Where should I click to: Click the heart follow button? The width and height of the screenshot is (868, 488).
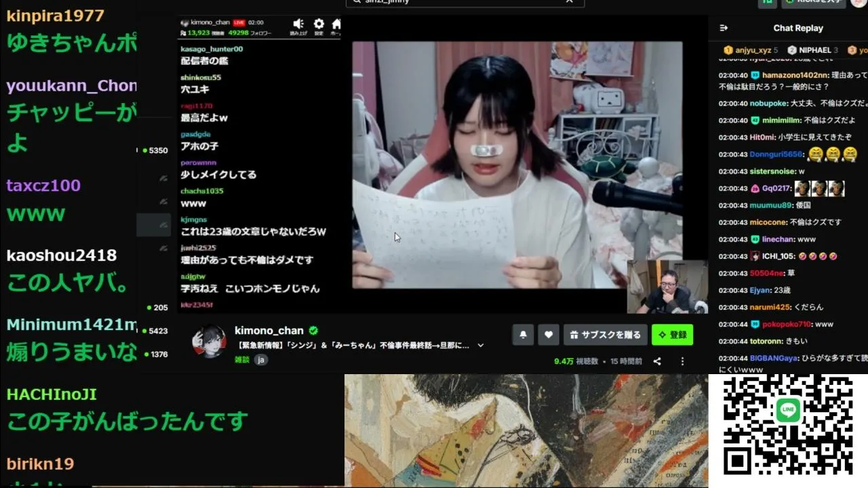[549, 334]
